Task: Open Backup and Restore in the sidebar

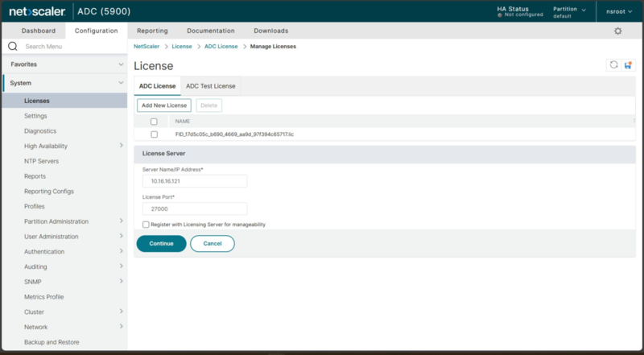Action: [52, 342]
